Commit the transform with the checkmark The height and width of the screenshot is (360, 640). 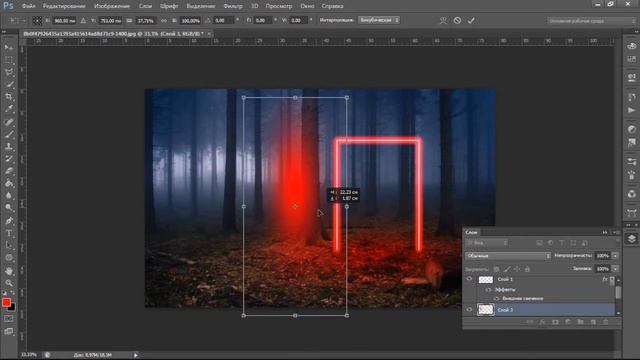tap(471, 20)
